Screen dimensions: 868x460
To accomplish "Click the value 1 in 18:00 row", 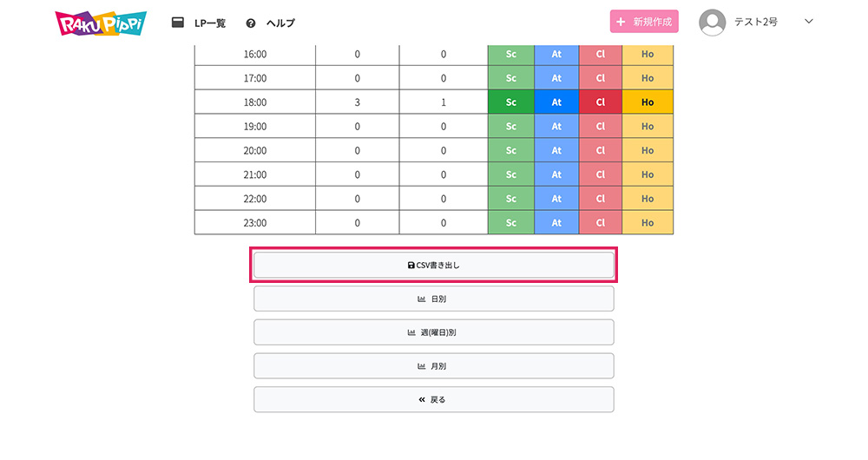I will tap(444, 102).
